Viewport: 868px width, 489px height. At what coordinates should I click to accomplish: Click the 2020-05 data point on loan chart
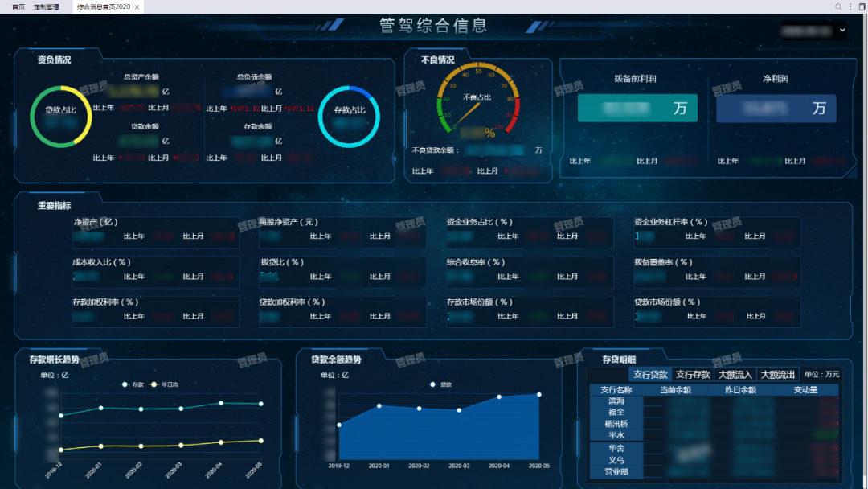point(538,395)
